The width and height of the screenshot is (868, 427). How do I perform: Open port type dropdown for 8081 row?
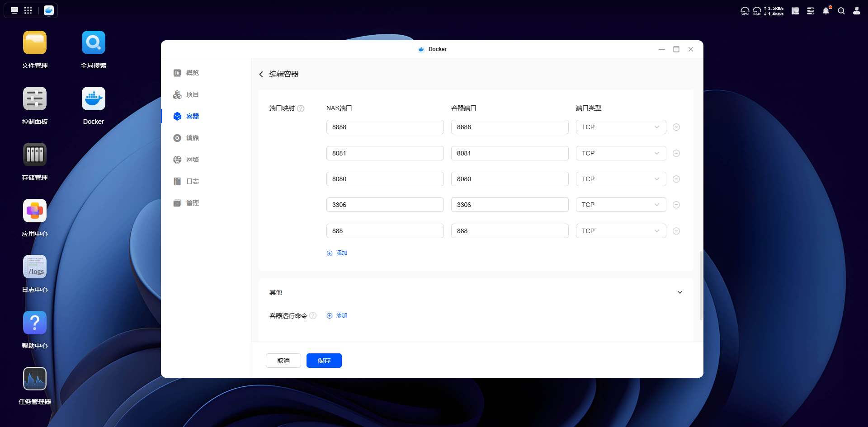620,153
